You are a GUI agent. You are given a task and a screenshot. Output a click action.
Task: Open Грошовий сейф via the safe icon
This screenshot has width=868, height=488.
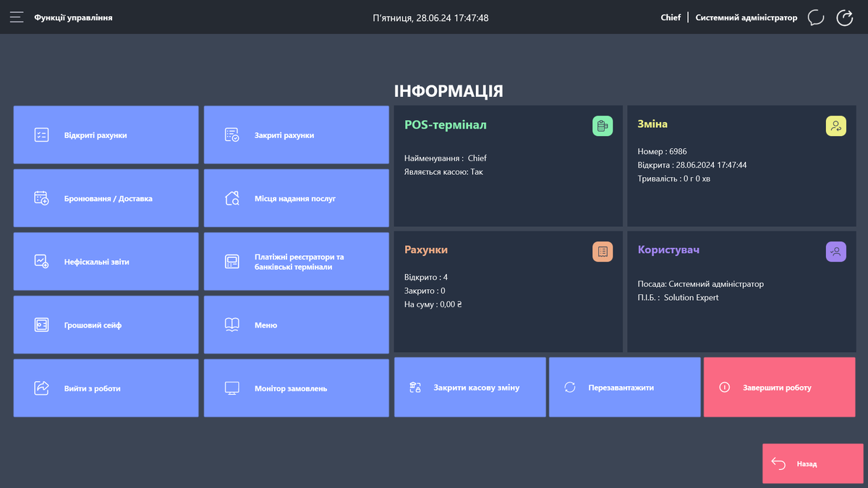click(42, 325)
